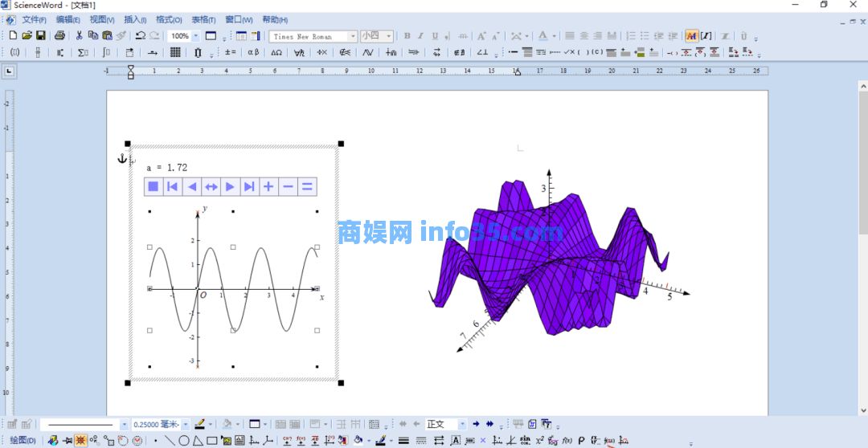Screen dimensions: 868x448
Task: Toggle the highlighted math text mode button
Action: click(691, 36)
